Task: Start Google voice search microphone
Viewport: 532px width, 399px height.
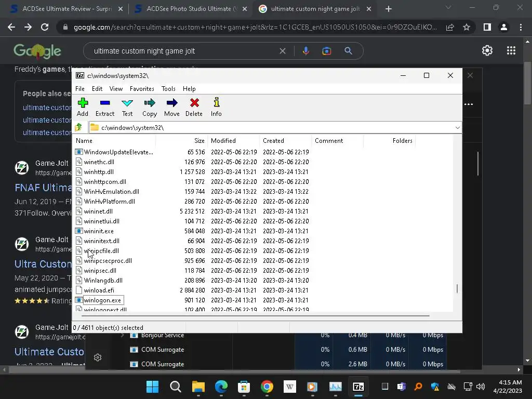Action: 305,51
